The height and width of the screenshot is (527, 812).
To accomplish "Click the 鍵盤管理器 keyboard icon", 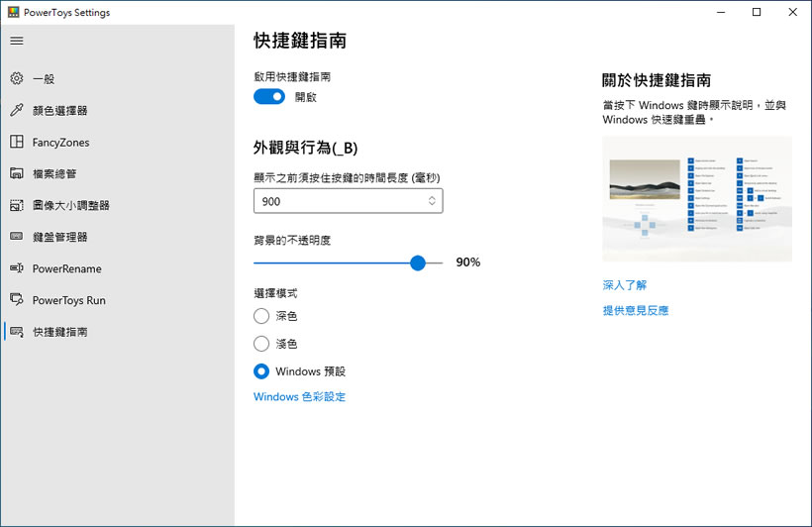I will pos(17,237).
